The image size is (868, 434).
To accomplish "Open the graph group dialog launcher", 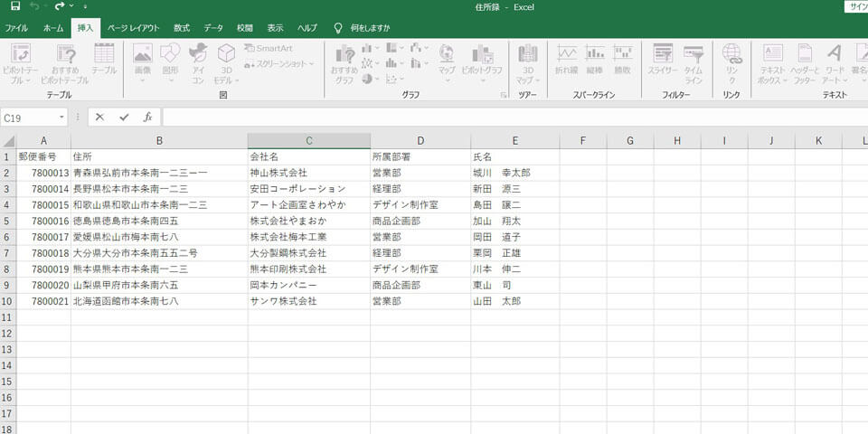I will (x=504, y=95).
